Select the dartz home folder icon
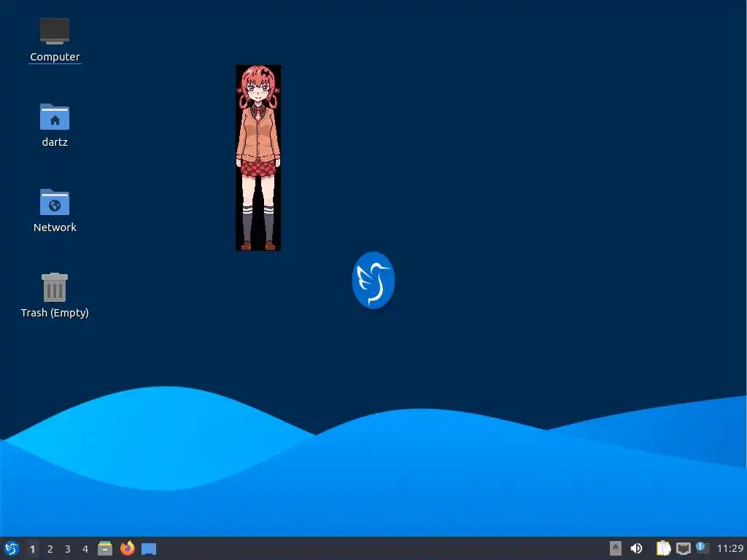Screen dimensions: 747x560 coord(55,117)
